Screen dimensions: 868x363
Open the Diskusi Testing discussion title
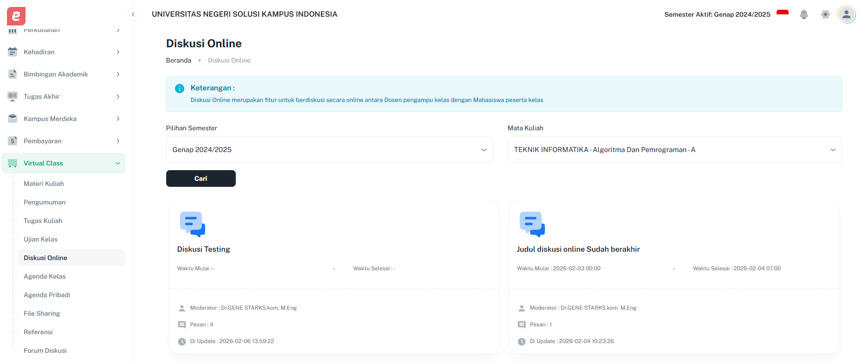[203, 249]
